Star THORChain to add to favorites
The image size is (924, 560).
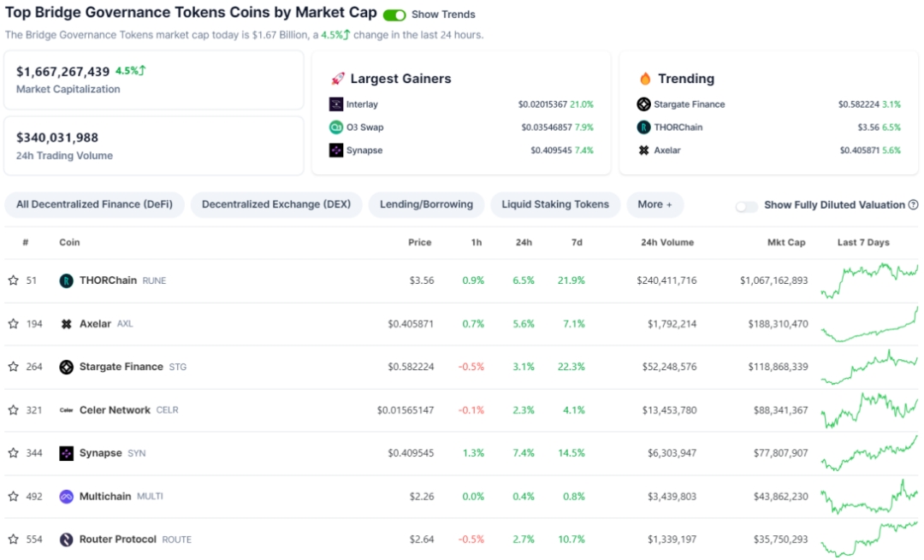(13, 280)
